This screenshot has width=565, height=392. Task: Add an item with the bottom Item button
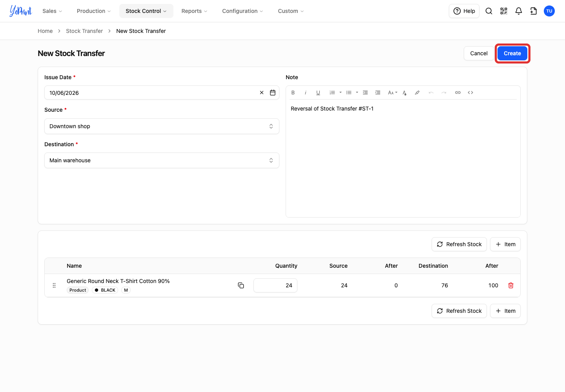click(x=505, y=311)
